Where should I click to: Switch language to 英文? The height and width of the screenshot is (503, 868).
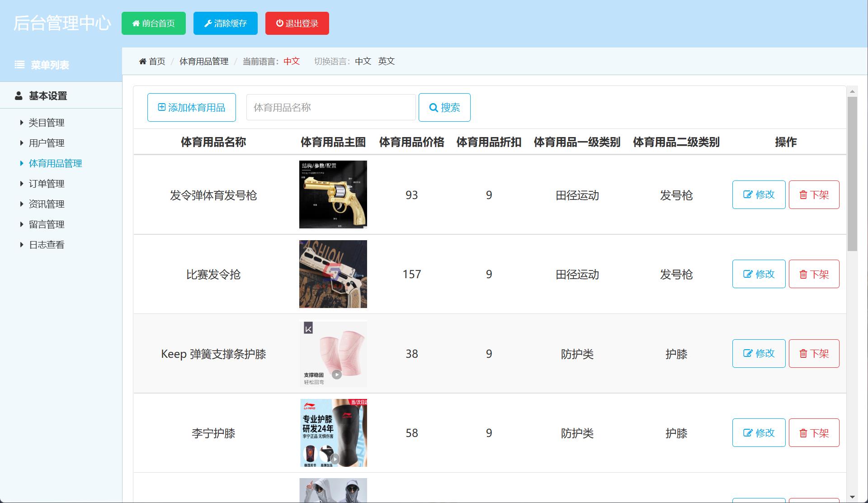click(386, 62)
